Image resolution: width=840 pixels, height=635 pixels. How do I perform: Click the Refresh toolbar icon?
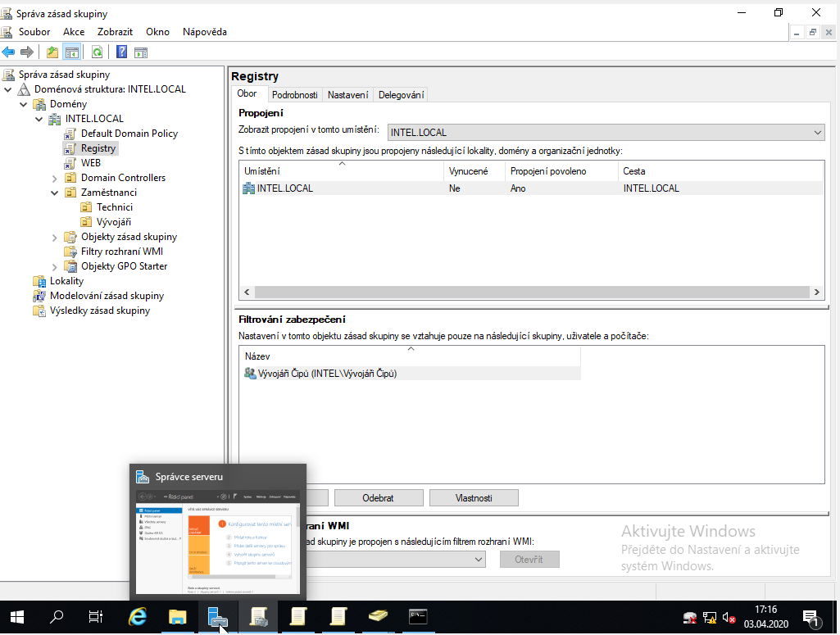[97, 52]
